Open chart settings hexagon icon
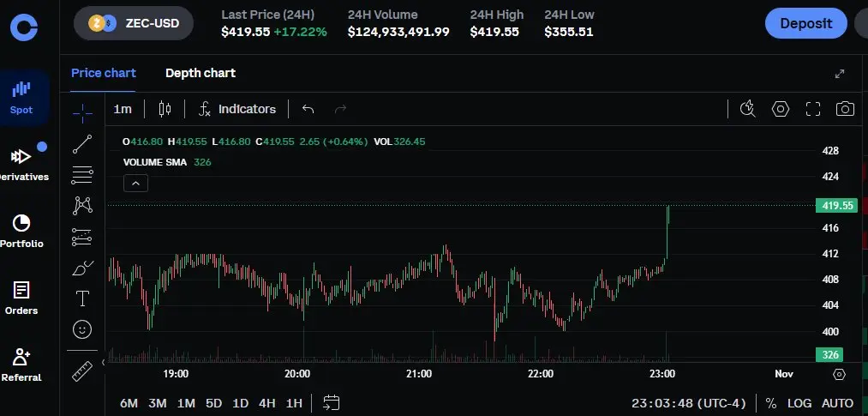The width and height of the screenshot is (868, 416). click(781, 109)
